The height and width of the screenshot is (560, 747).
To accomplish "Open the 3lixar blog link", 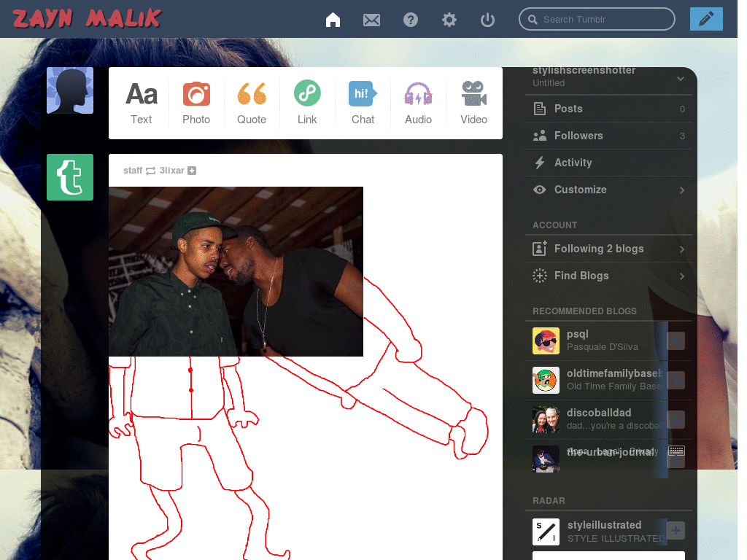I will point(171,171).
